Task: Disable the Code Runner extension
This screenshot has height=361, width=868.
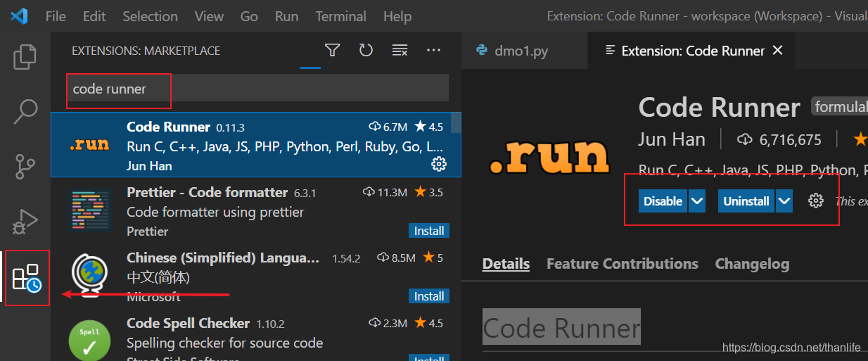Action: pos(663,201)
